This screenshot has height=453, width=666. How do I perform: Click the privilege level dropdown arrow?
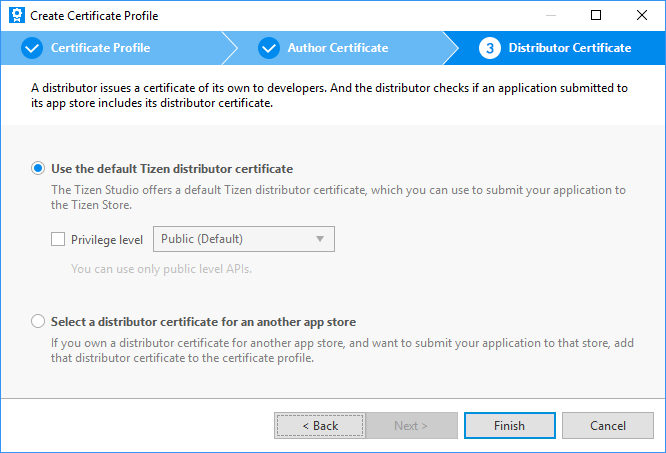pyautogui.click(x=319, y=239)
